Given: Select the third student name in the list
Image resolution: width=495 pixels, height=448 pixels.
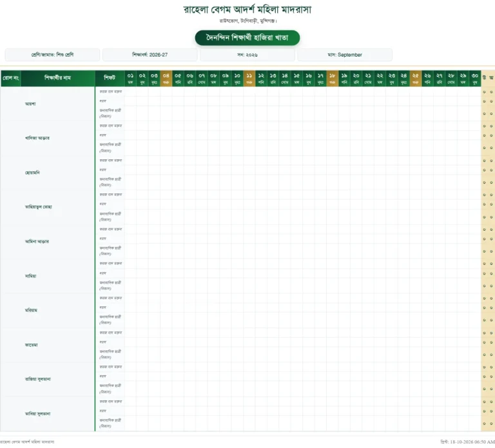Looking at the screenshot, I should tap(32, 173).
